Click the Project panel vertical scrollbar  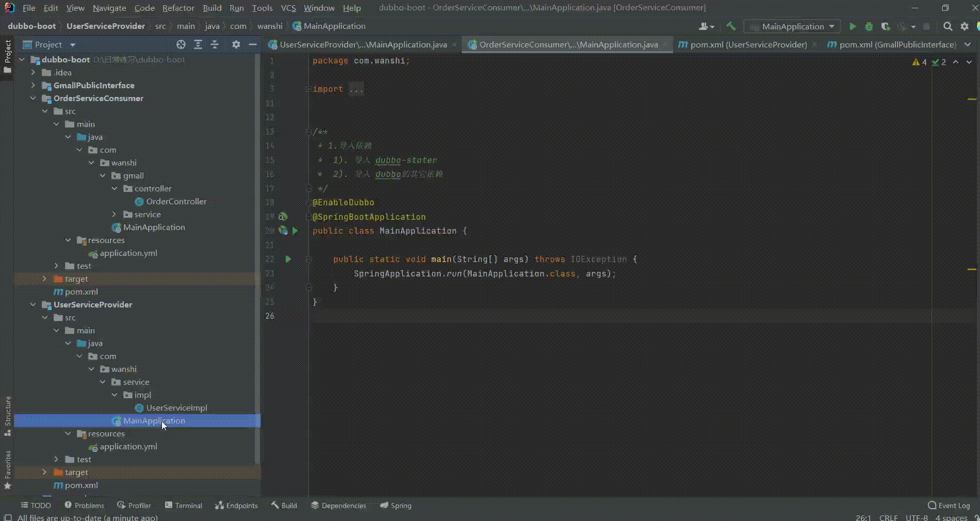[257, 258]
